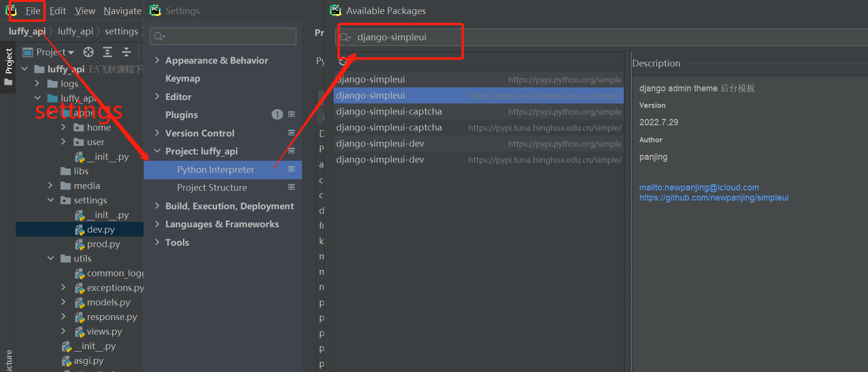The width and height of the screenshot is (868, 372).
Task: Open the Edit menu
Action: (58, 11)
